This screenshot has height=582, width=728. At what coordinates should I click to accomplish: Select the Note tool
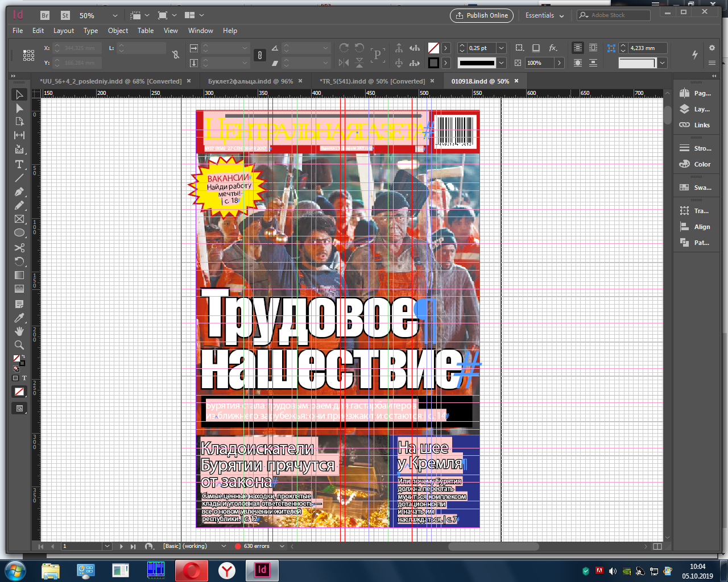(19, 304)
